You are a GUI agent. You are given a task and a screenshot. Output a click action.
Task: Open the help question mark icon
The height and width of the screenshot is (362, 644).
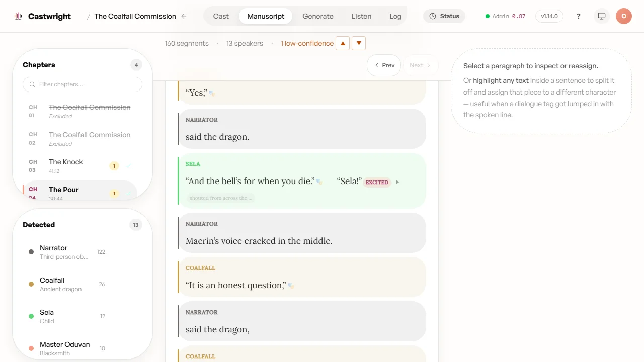click(579, 16)
